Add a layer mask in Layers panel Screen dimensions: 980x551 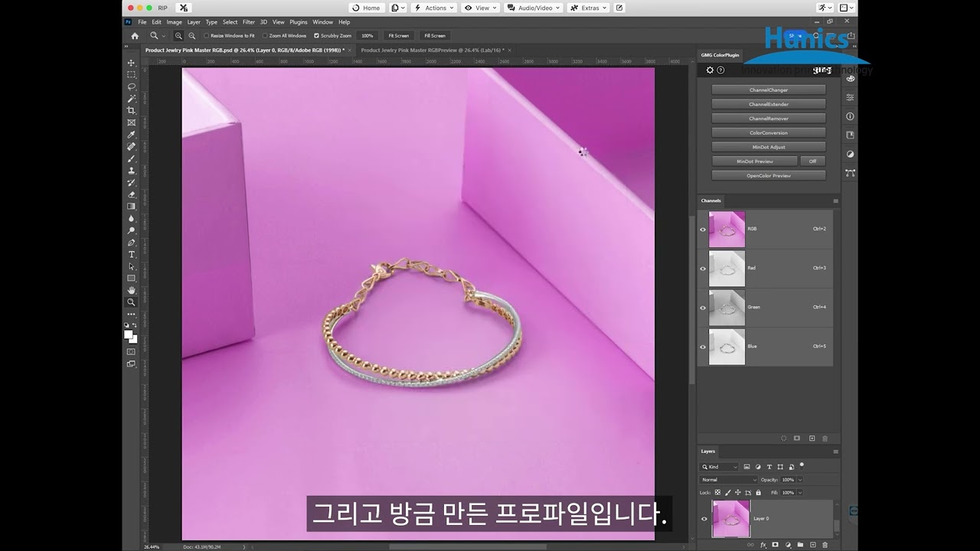tap(775, 545)
